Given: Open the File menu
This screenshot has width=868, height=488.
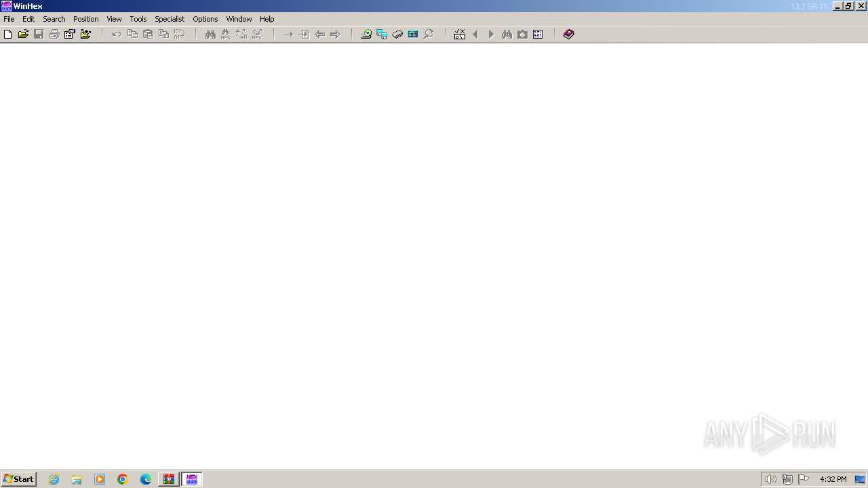Looking at the screenshot, I should point(9,19).
